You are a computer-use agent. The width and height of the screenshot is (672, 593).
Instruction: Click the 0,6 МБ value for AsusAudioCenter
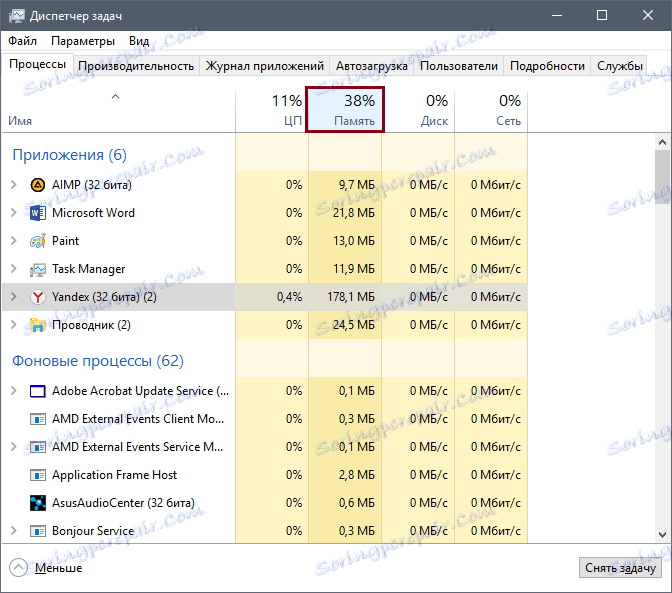coord(357,503)
